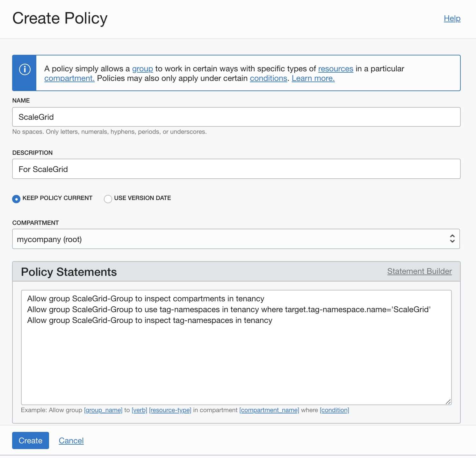The width and height of the screenshot is (476, 458).
Task: Open the Statement Builder link
Action: (x=420, y=271)
